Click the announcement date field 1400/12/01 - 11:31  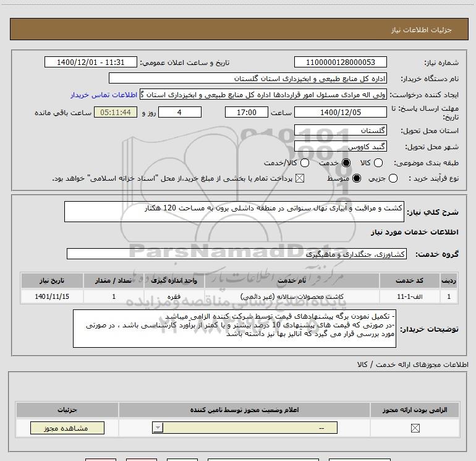click(91, 62)
